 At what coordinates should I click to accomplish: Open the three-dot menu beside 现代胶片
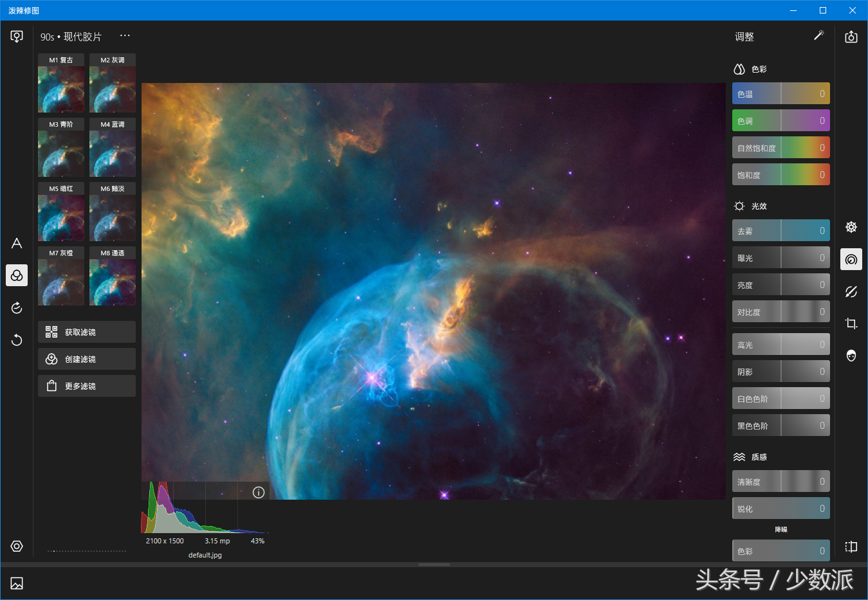pos(125,36)
